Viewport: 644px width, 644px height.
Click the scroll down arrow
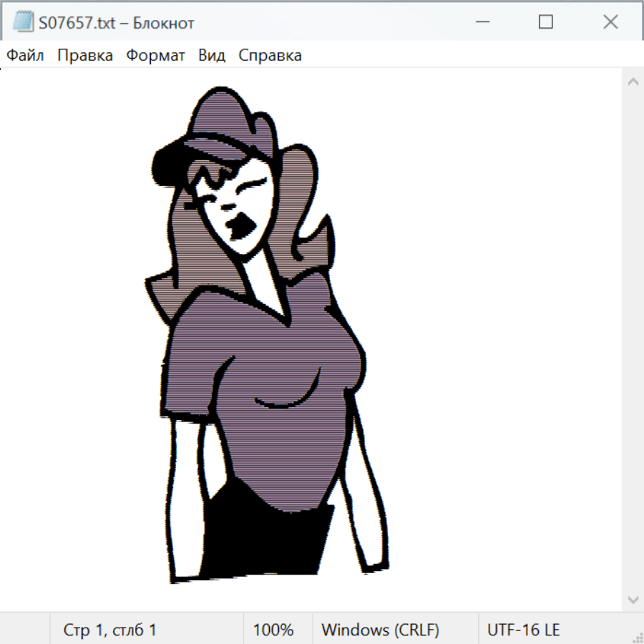(633, 599)
